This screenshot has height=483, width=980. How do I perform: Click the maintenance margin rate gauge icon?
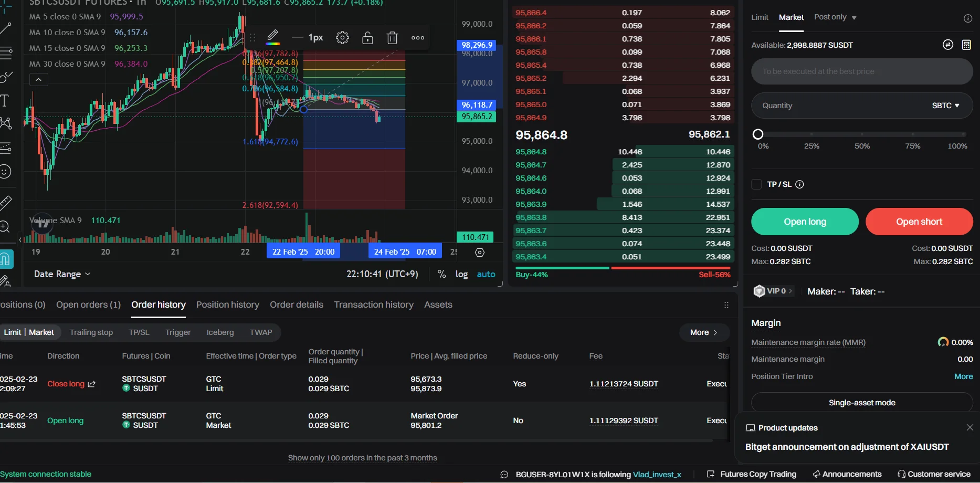(943, 342)
